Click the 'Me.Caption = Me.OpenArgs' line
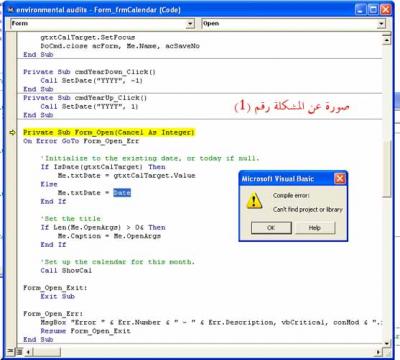This screenshot has height=360, width=400. tap(109, 236)
